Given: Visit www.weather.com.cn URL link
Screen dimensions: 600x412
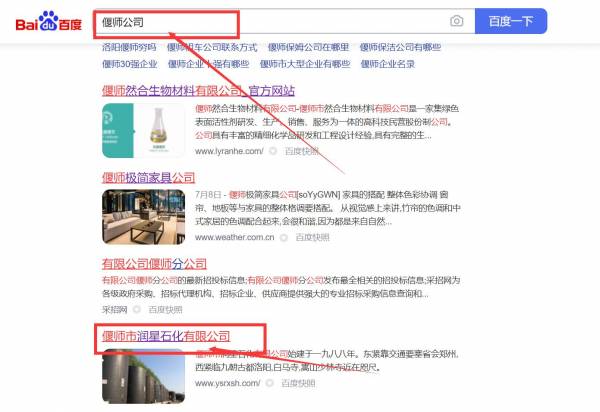Looking at the screenshot, I should point(234,238).
